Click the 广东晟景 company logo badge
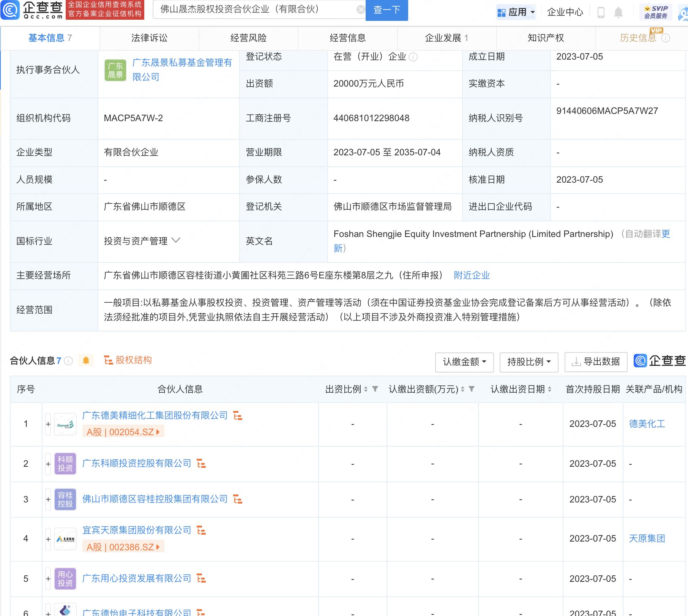This screenshot has height=616, width=688. (115, 70)
